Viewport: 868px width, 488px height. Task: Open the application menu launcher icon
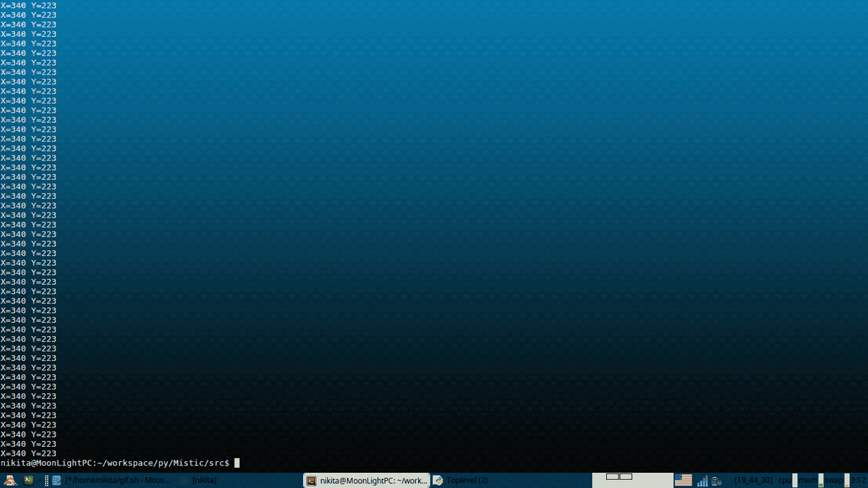(10, 480)
